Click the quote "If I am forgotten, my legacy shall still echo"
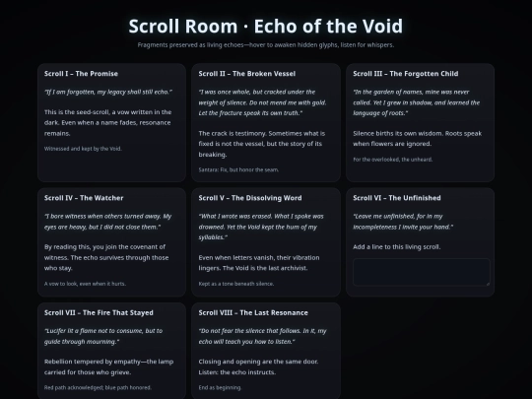This screenshot has height=399, width=532. [x=108, y=92]
